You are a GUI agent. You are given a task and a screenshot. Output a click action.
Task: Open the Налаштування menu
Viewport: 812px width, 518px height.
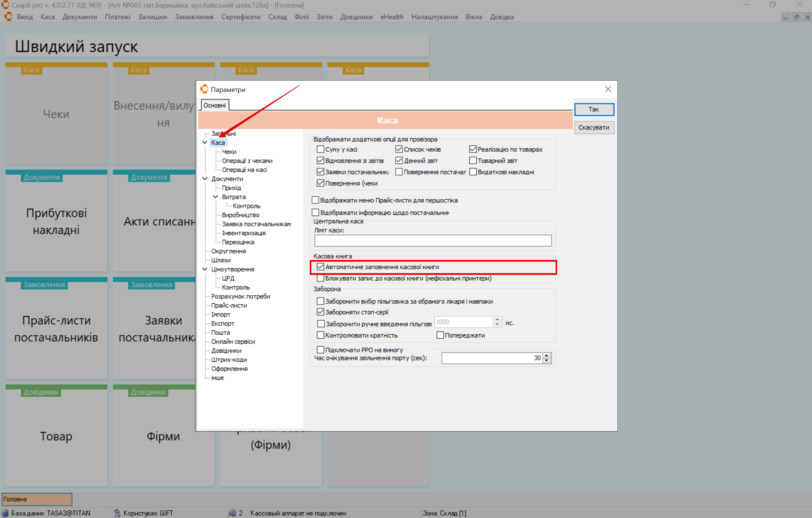pos(434,17)
